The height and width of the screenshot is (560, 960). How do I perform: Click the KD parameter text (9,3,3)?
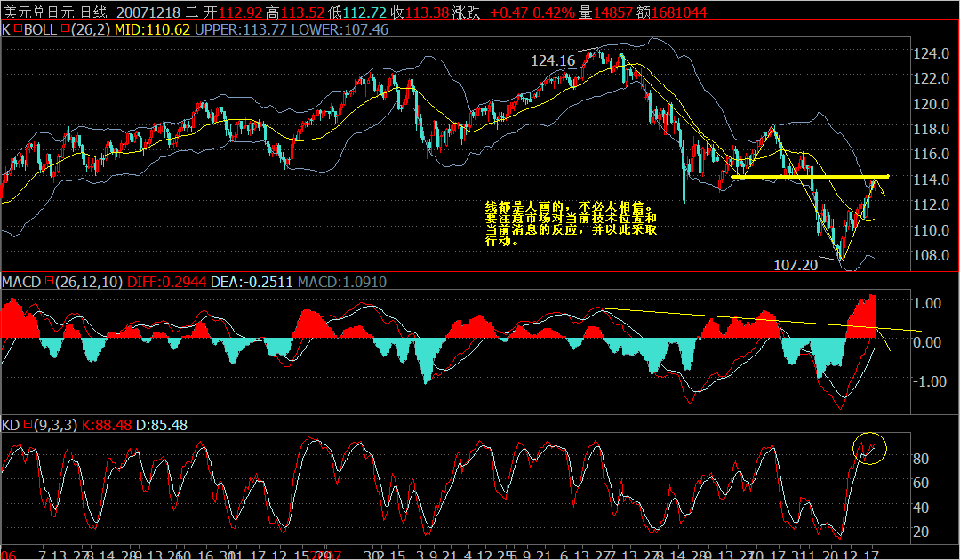[x=55, y=425]
